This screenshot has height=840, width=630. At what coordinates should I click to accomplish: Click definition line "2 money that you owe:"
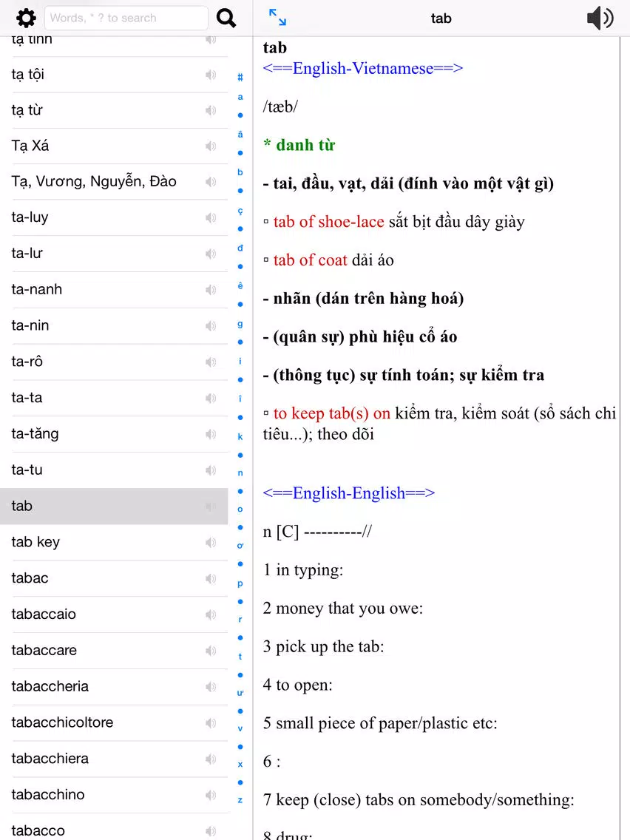coord(343,609)
